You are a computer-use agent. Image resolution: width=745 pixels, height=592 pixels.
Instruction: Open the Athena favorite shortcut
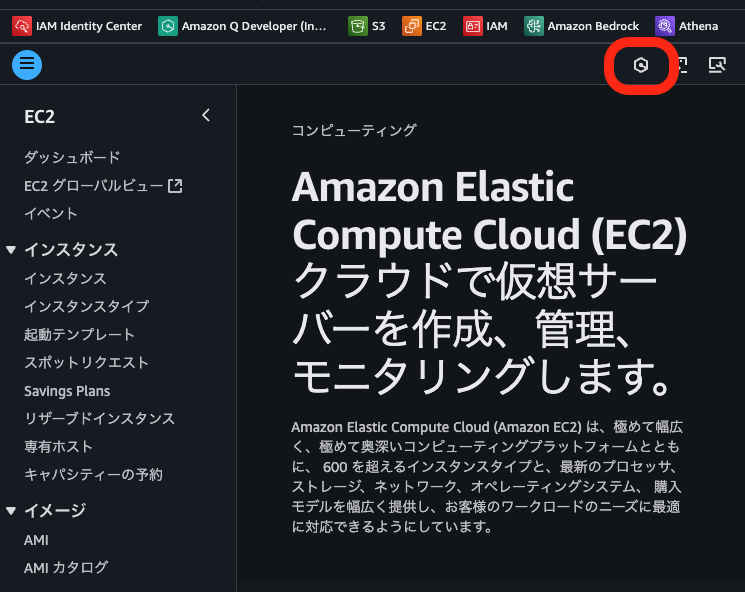pyautogui.click(x=687, y=26)
